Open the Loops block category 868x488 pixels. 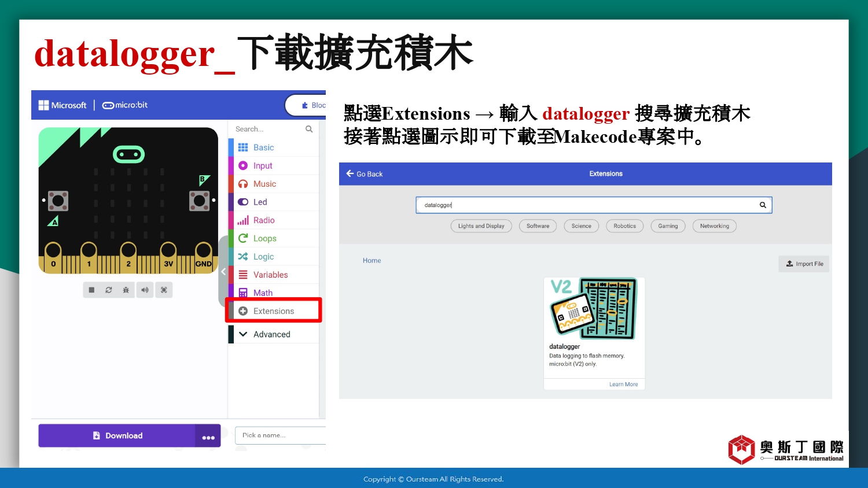coord(274,238)
